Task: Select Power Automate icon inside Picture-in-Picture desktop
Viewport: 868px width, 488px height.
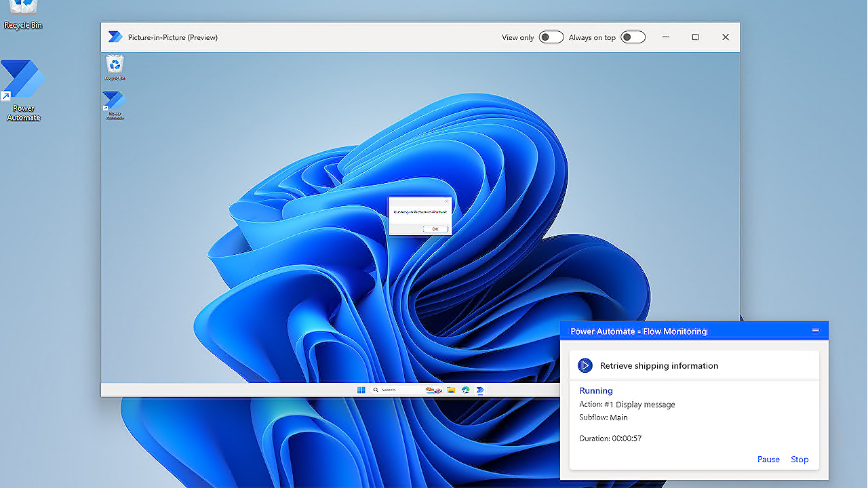Action: (114, 105)
